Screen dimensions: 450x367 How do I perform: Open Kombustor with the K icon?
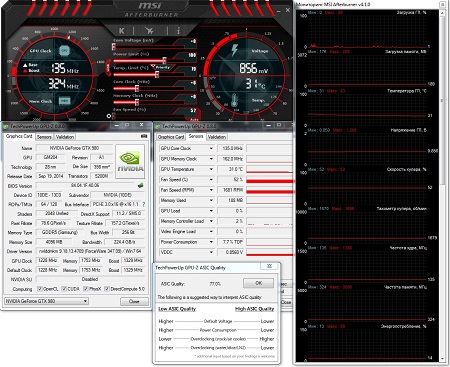click(x=122, y=31)
